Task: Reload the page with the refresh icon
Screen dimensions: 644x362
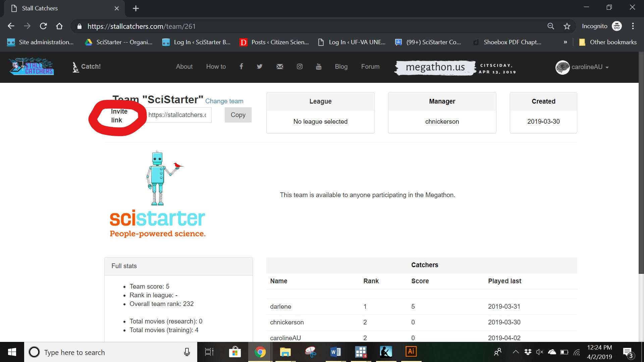Action: coord(43,26)
